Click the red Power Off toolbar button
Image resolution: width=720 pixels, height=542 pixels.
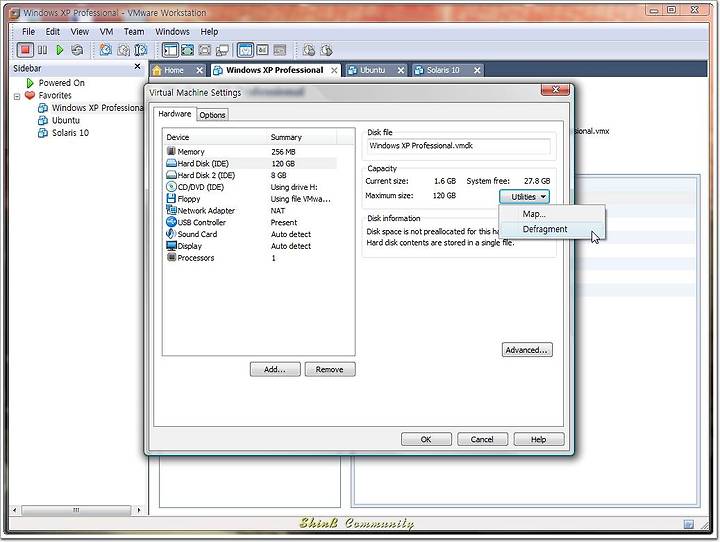[x=25, y=50]
